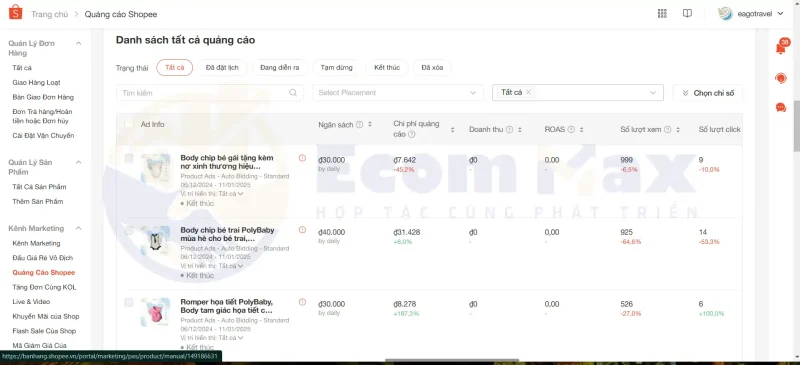Collapse the Kênh Marketing section
This screenshot has height=365, width=800.
click(x=79, y=229)
